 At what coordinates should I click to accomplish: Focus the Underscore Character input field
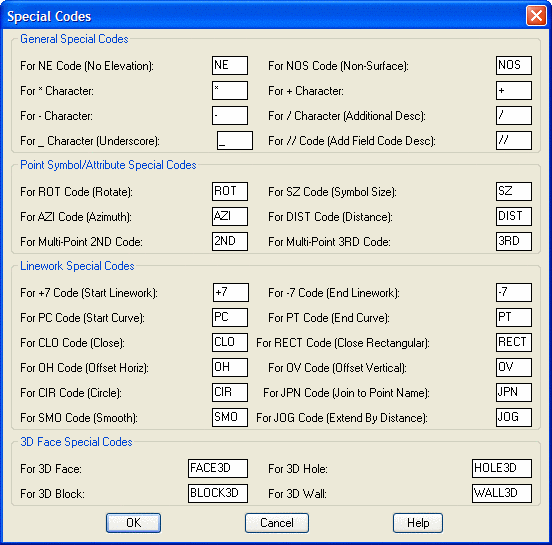point(235,140)
